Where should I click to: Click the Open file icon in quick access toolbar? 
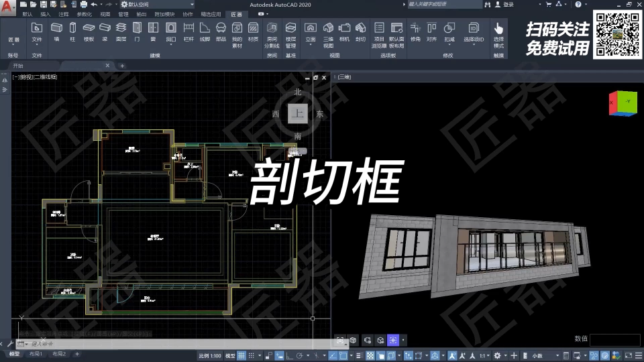point(34,5)
